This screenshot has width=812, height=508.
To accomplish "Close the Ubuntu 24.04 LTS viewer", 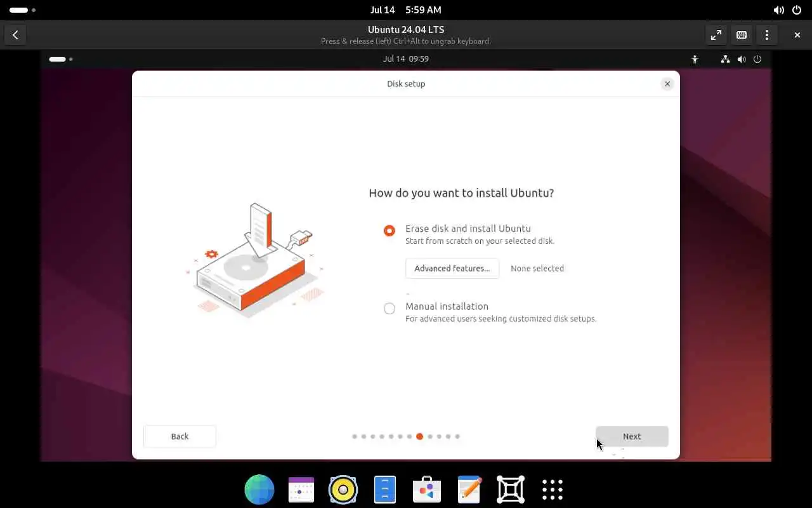I will click(797, 35).
